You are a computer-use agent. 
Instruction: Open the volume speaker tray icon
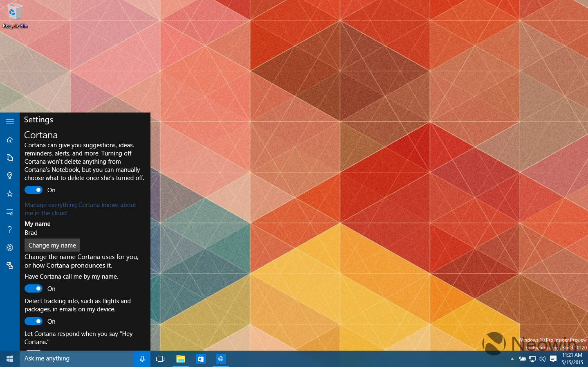542,359
